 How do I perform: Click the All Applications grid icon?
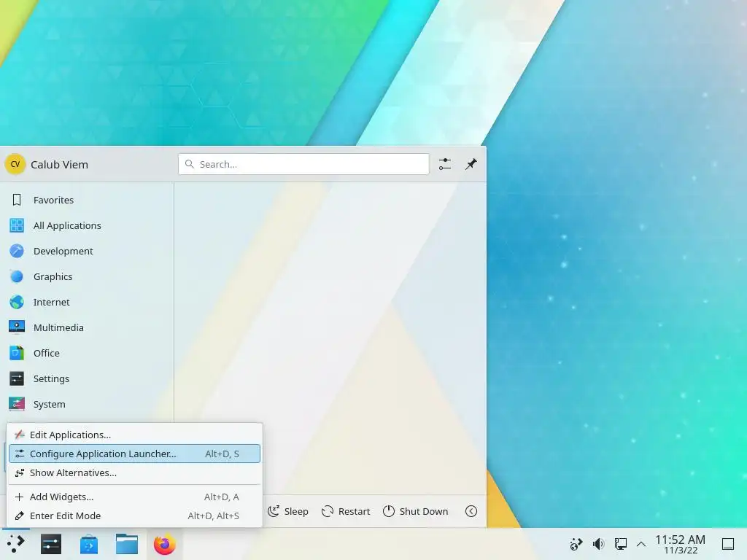point(17,225)
